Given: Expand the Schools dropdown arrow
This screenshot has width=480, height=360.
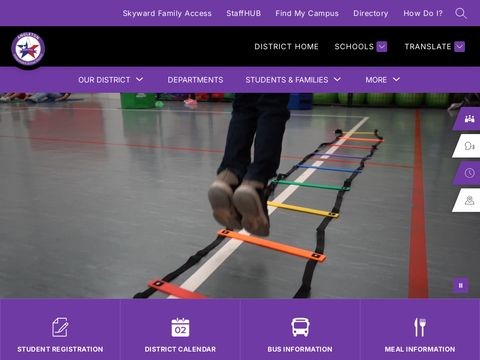Looking at the screenshot, I should (x=382, y=47).
